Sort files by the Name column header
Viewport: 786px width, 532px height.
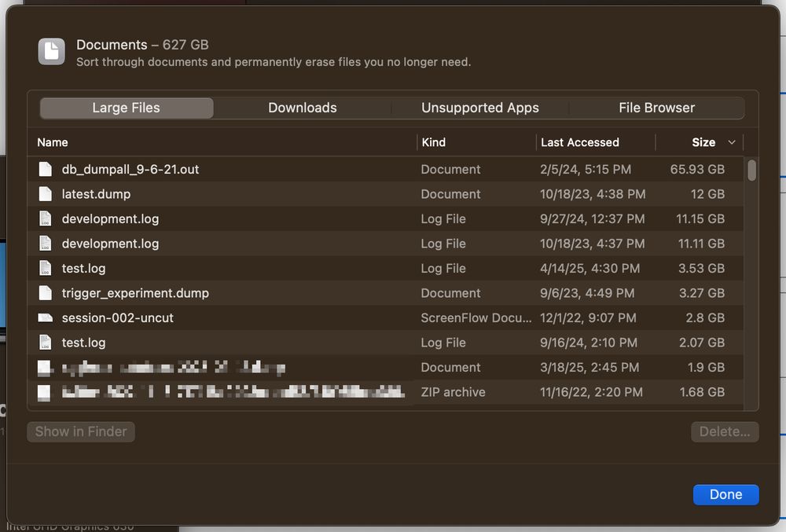52,142
